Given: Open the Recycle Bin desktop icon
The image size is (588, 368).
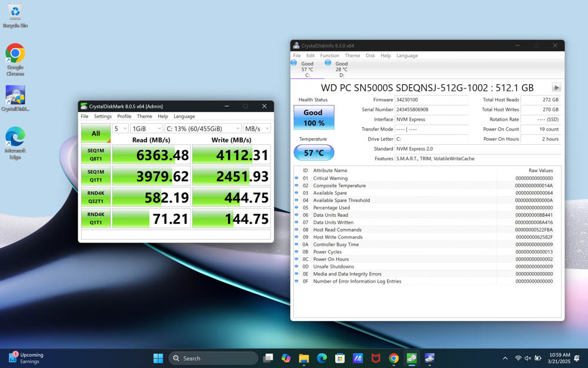Looking at the screenshot, I should tap(15, 16).
